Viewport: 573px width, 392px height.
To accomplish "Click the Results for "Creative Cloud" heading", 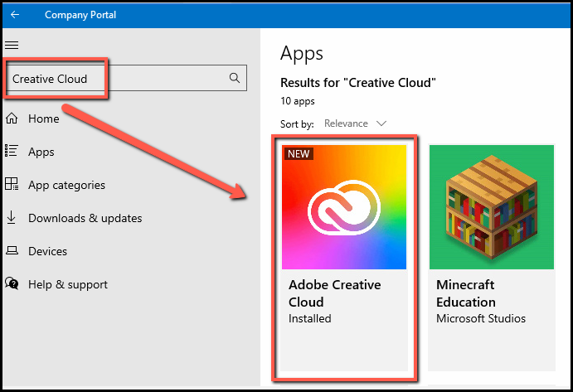I will (x=358, y=83).
